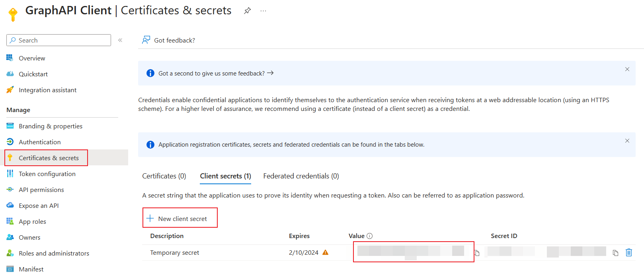Image resolution: width=644 pixels, height=277 pixels.
Task: Open Expose an API page
Action: point(39,205)
